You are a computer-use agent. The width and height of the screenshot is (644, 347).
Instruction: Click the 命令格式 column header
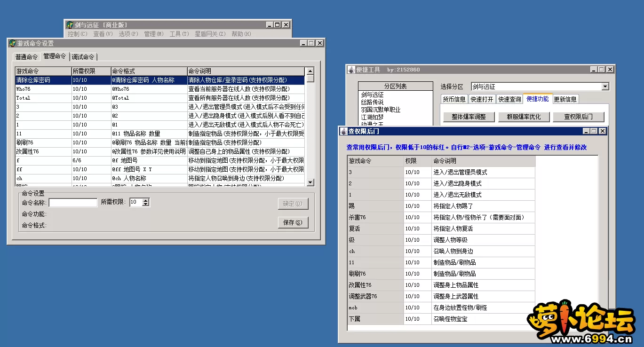click(x=149, y=71)
